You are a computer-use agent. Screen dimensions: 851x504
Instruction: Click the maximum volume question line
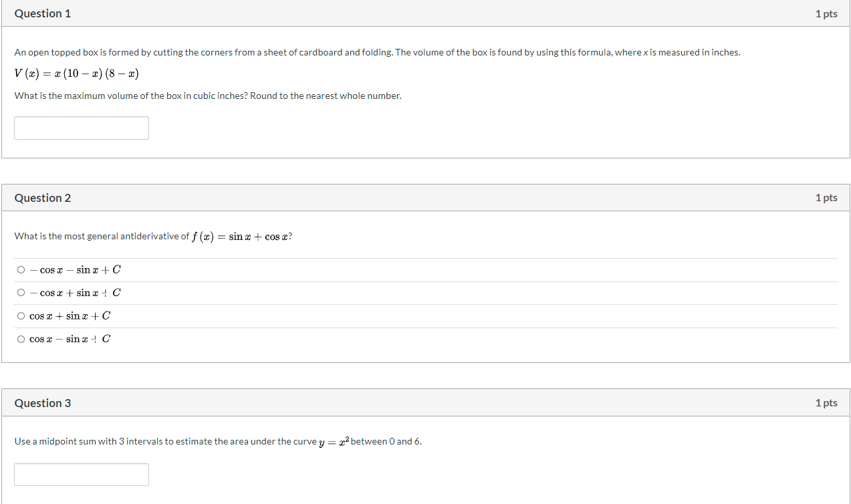208,96
